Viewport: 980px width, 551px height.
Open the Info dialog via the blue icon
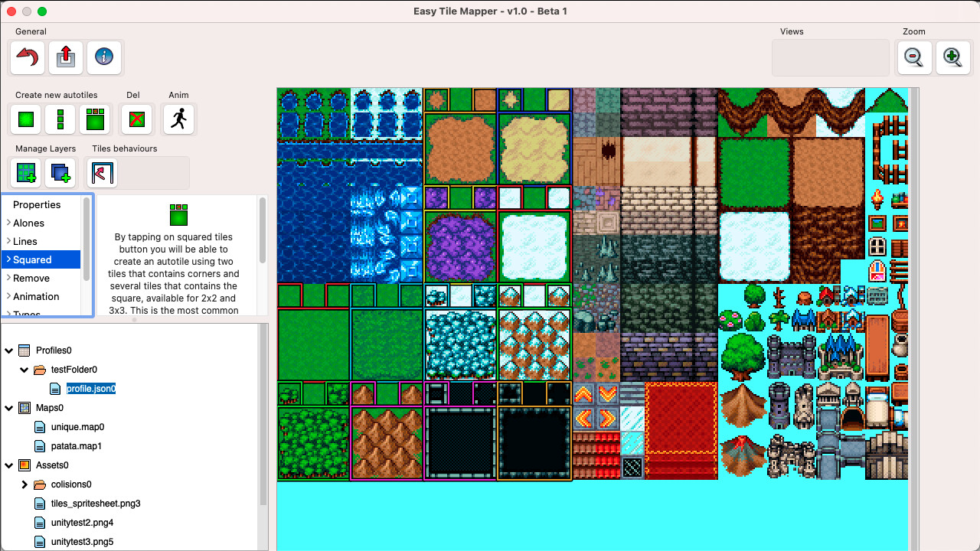point(104,57)
